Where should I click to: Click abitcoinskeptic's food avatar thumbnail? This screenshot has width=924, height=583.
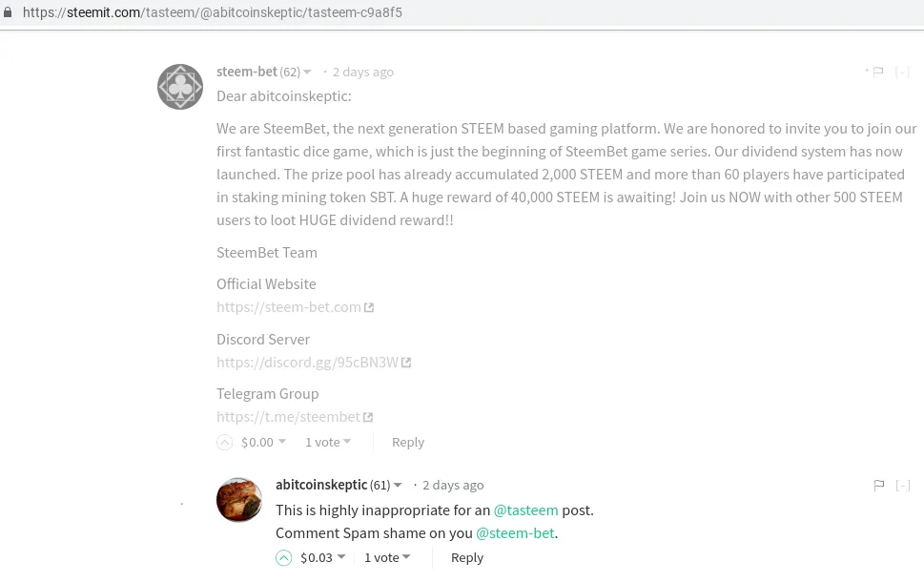click(239, 500)
